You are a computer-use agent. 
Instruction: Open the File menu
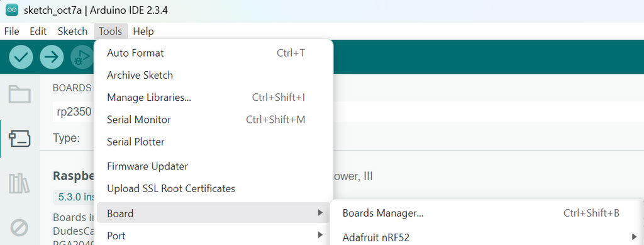11,31
